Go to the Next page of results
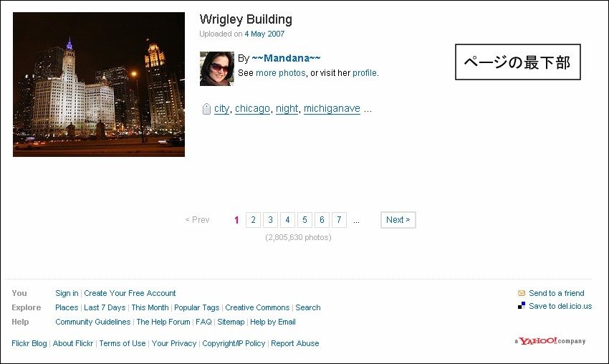This screenshot has width=609, height=364. coord(398,220)
